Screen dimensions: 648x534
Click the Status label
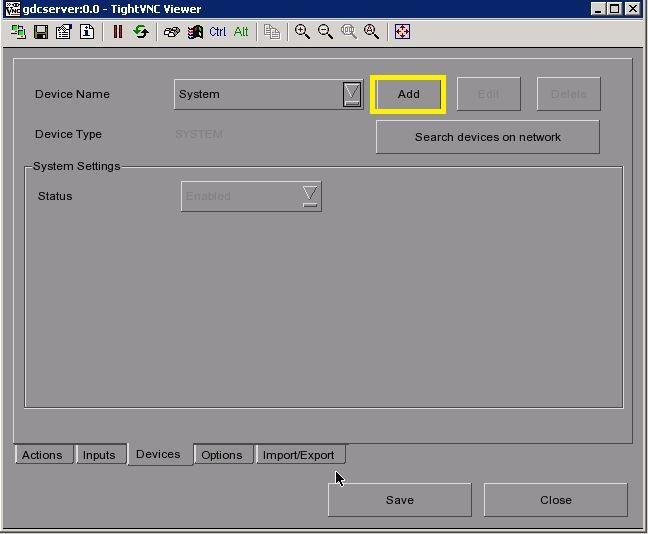tap(55, 196)
